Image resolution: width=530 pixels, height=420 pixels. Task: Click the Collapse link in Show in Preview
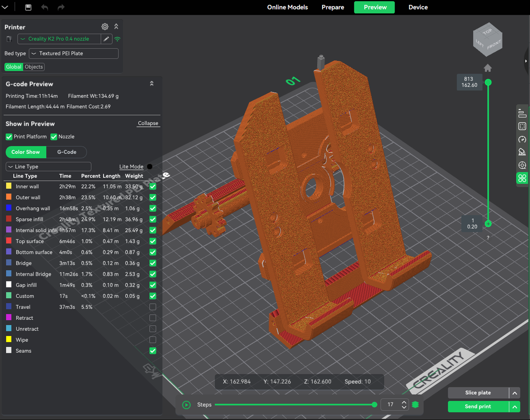[x=148, y=123]
